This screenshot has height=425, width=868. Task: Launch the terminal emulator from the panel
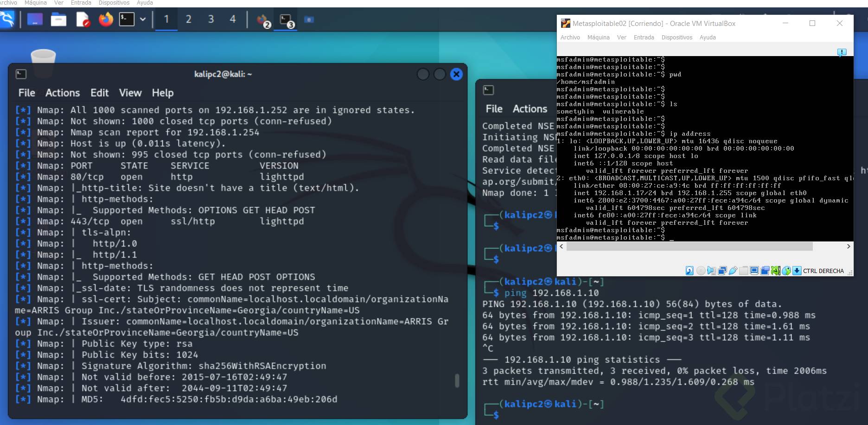(127, 19)
